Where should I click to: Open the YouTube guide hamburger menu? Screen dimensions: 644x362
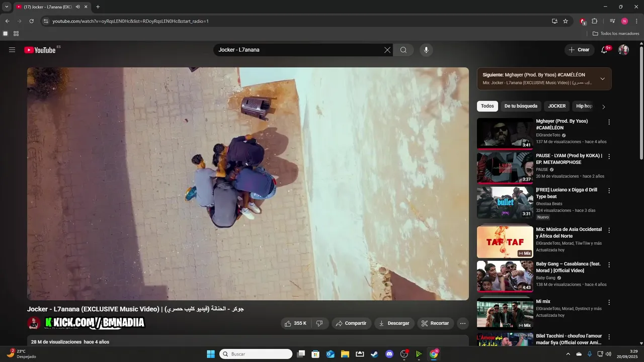coord(12,50)
